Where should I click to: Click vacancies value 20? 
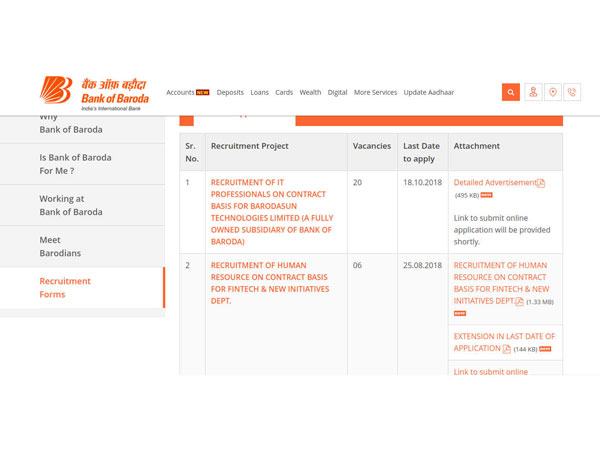point(357,183)
